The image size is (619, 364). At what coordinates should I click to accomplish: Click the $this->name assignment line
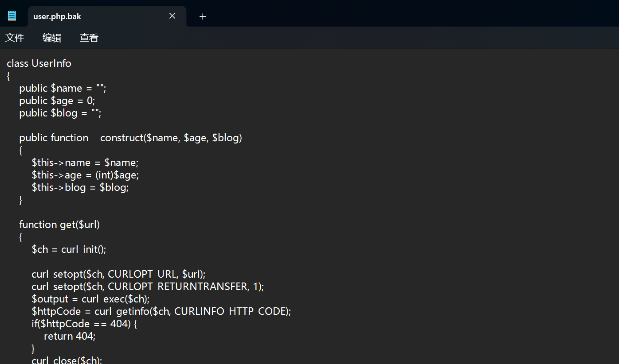pos(85,163)
